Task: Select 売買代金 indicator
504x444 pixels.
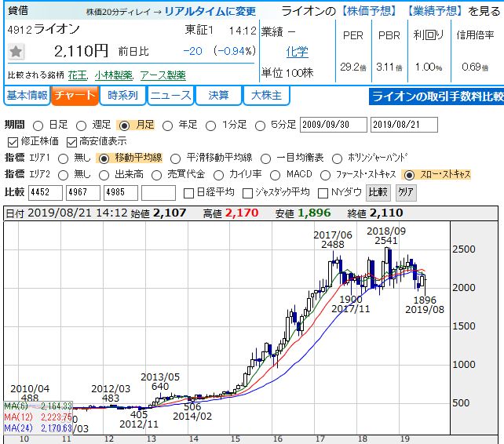Action: pyautogui.click(x=156, y=176)
